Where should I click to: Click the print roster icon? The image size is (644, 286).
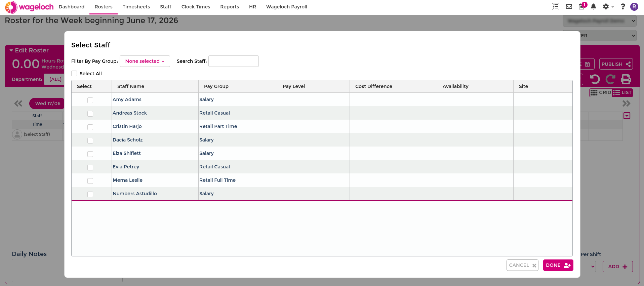click(626, 79)
